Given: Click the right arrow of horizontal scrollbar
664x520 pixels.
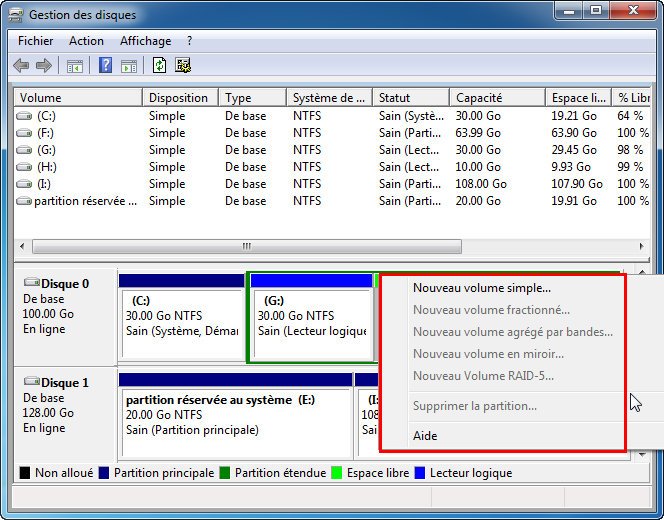Looking at the screenshot, I should tap(641, 246).
